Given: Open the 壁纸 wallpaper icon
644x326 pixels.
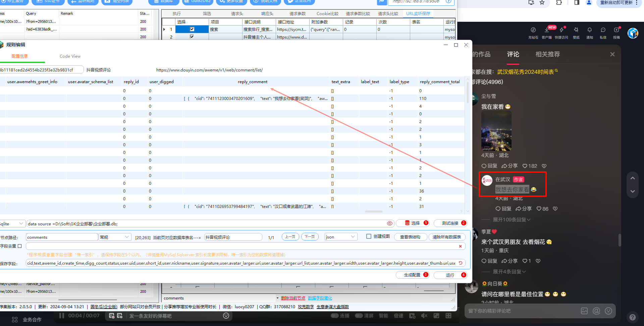Looking at the screenshot, I should [576, 30].
